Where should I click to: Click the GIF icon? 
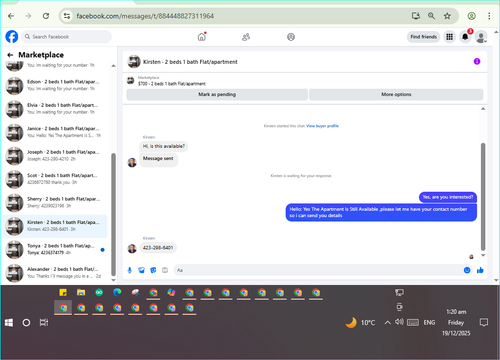coord(165,270)
